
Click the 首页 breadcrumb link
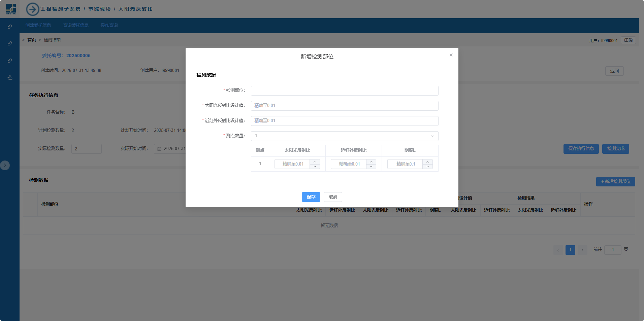[32, 40]
